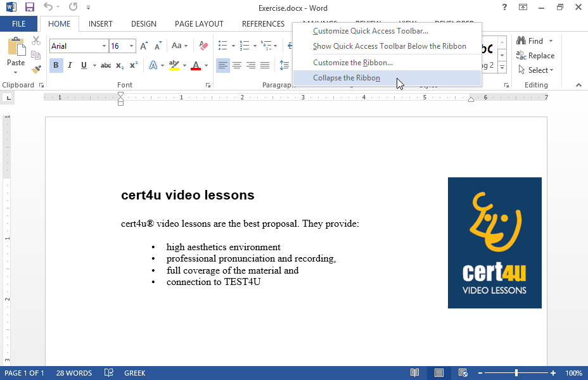Apply Text Effects with the glowing A
This screenshot has height=380, width=588.
(153, 66)
